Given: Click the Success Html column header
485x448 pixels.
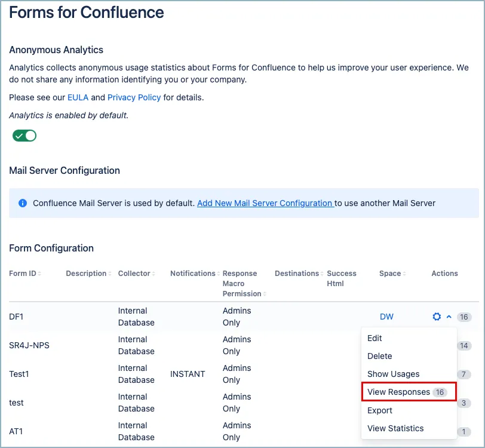Looking at the screenshot, I should tap(342, 278).
